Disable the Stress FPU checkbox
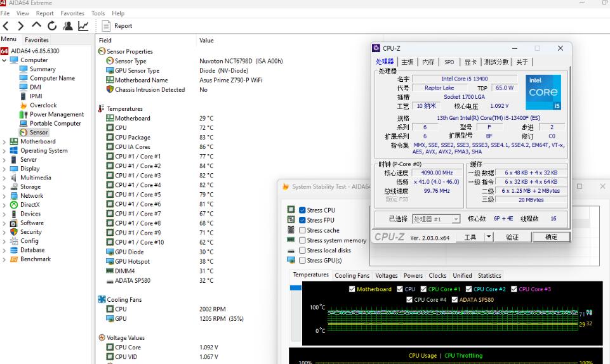The height and width of the screenshot is (364, 610). (302, 220)
